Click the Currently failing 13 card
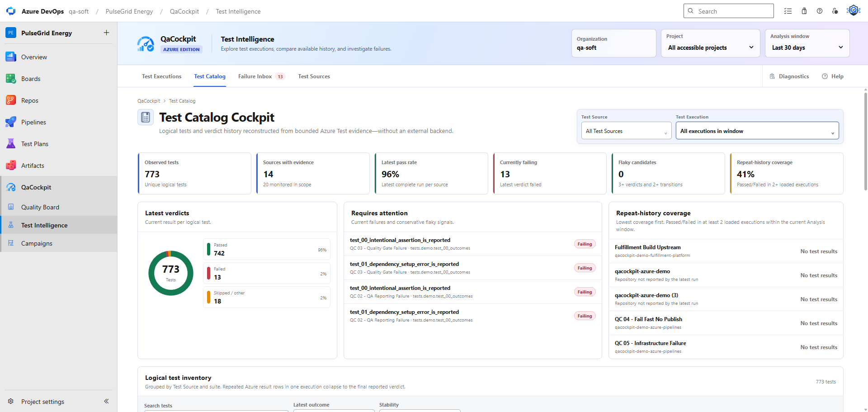Viewport: 868px width, 412px height. (x=550, y=174)
